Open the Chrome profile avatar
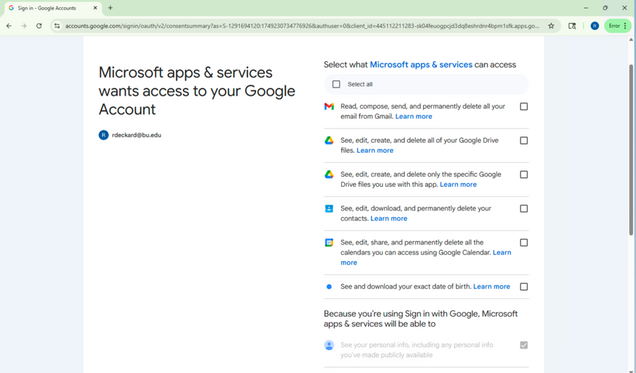 595,26
